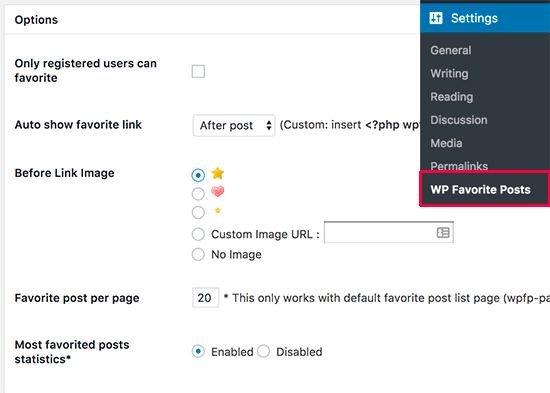Select the No Image radio button
The height and width of the screenshot is (393, 550).
[x=198, y=254]
